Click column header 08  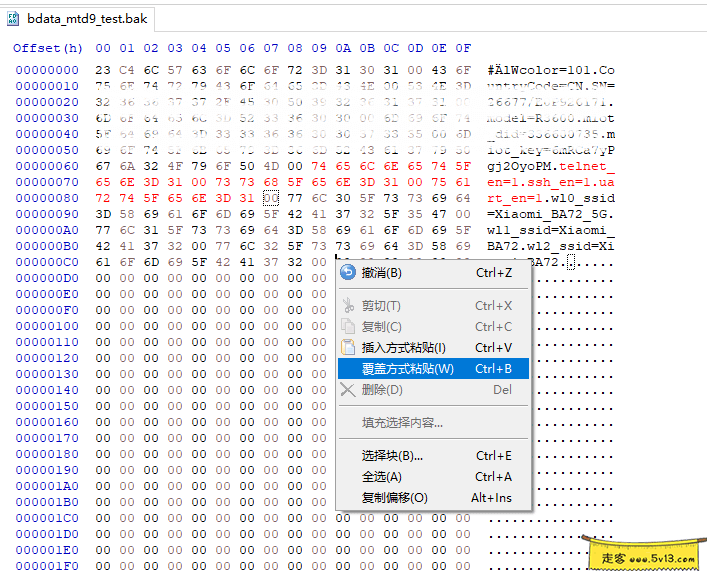click(x=295, y=48)
